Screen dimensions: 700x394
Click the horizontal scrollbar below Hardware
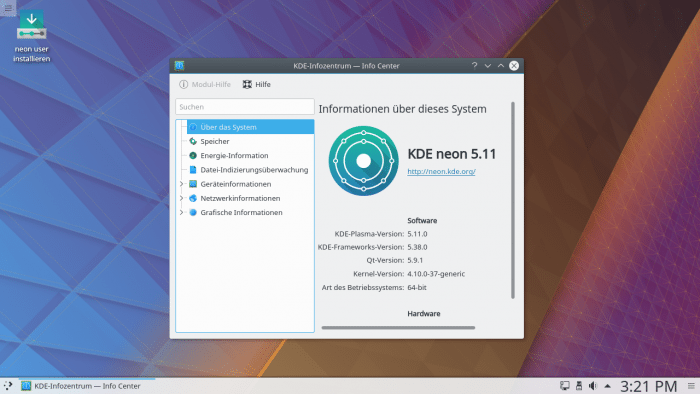tap(398, 328)
